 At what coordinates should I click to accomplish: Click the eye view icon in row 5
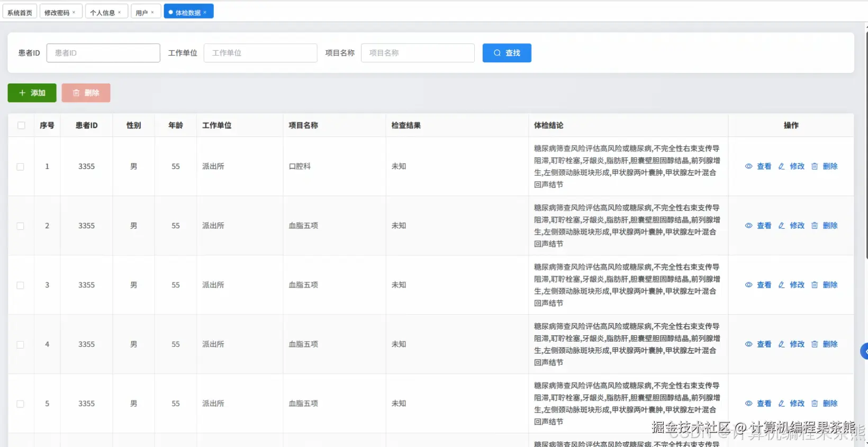(x=748, y=404)
